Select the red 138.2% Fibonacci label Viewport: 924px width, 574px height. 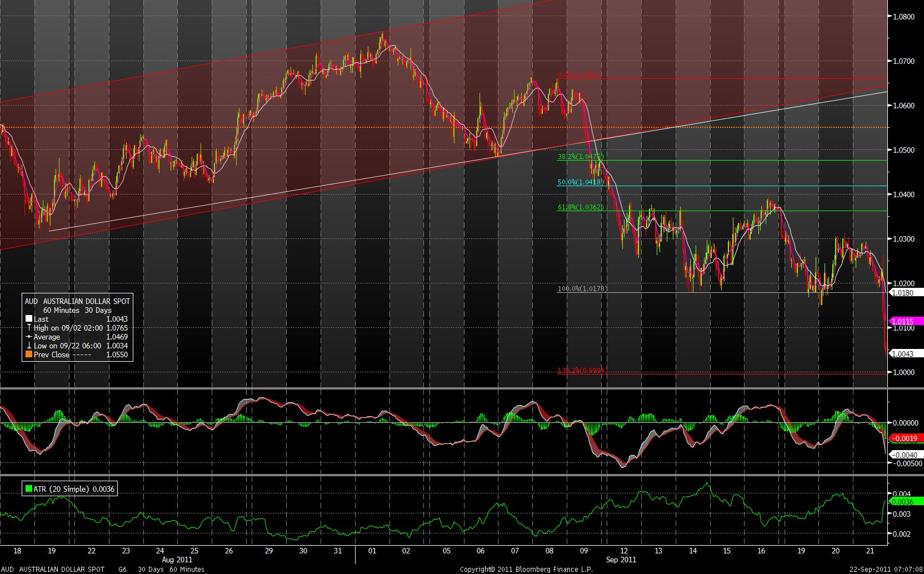582,371
